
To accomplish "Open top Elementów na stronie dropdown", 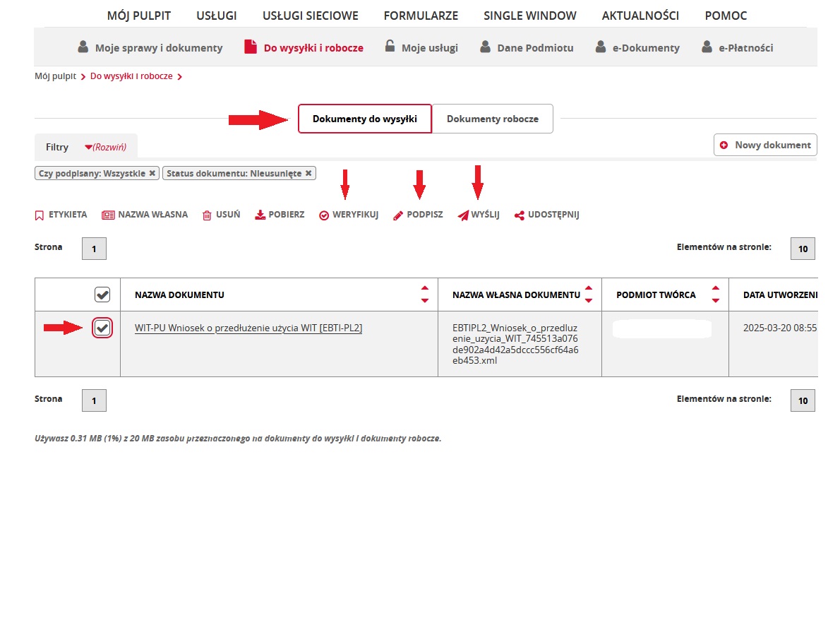I will pos(803,249).
